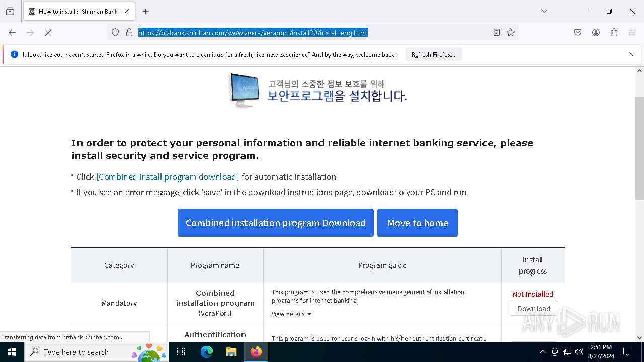The width and height of the screenshot is (644, 362).
Task: Click Combined installation program Download button
Action: coord(276,223)
